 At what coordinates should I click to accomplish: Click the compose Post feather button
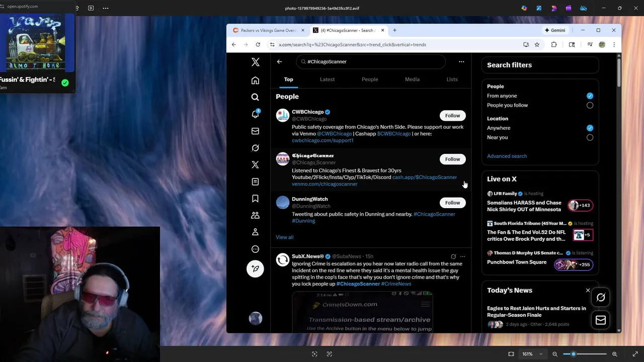pos(255,268)
